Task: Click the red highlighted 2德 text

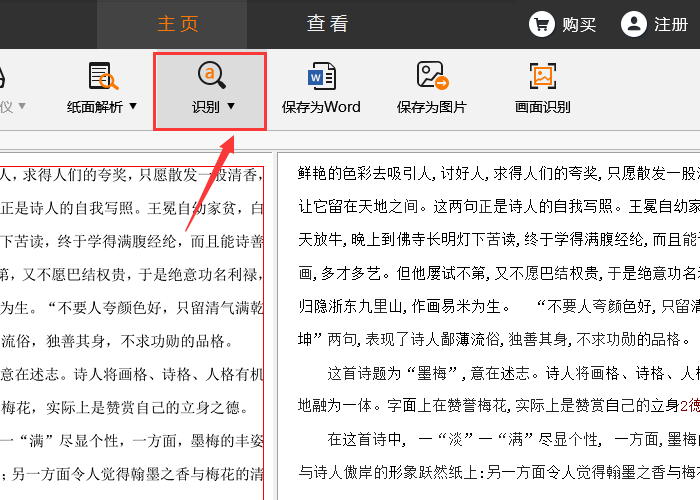Action: click(x=690, y=405)
